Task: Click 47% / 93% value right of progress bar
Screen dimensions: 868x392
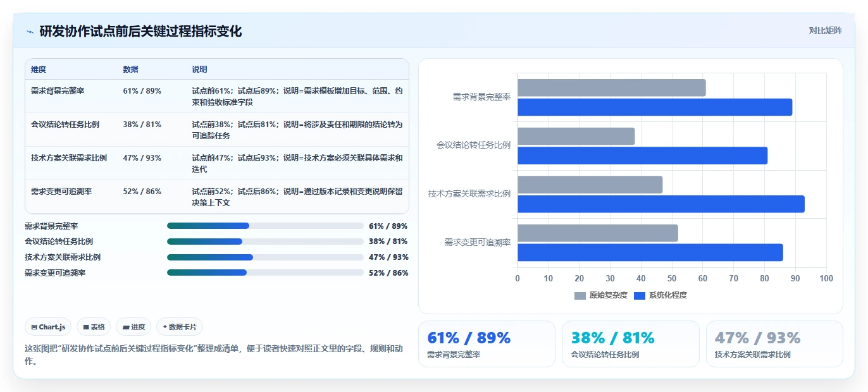Action: point(388,257)
